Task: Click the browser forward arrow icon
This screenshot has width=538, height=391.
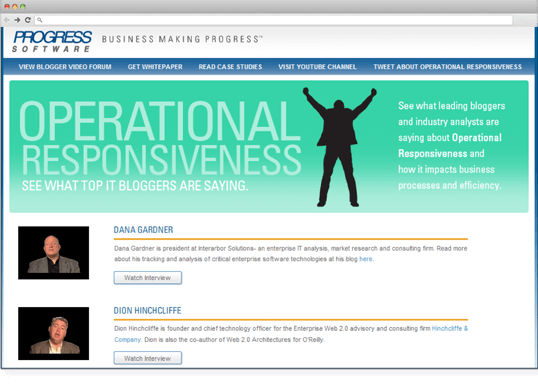Action: click(17, 20)
